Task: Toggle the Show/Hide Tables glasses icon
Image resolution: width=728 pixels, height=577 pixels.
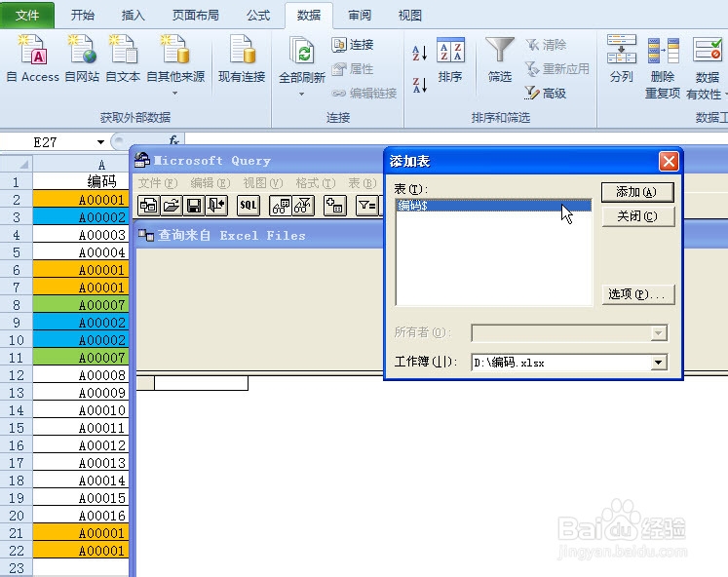Action: click(281, 206)
